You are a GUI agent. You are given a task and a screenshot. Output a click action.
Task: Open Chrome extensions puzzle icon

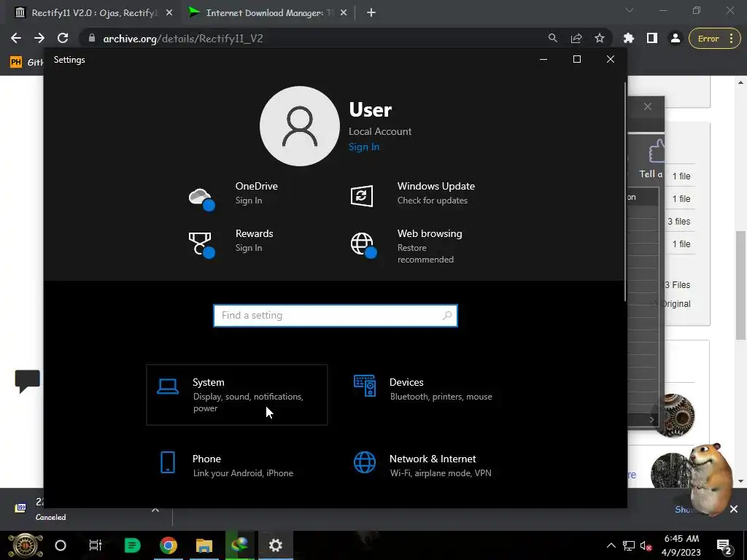click(x=629, y=38)
